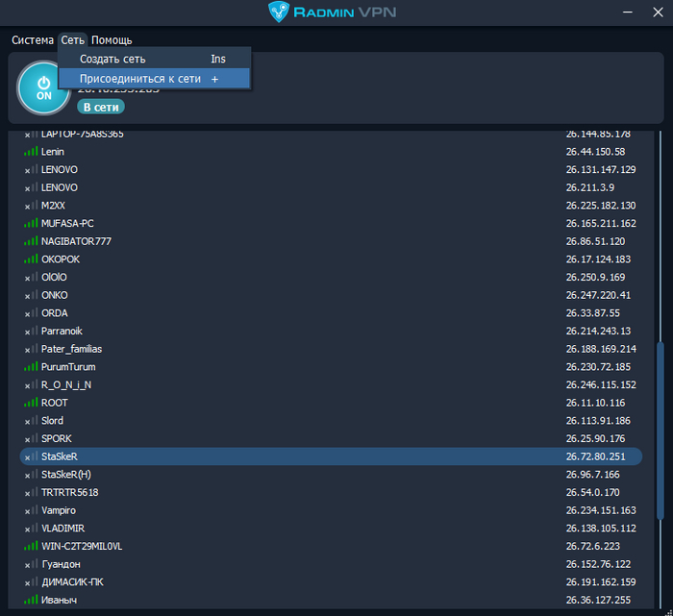
Task: Select the NAGIBATOR777 peer name
Action: (x=76, y=241)
